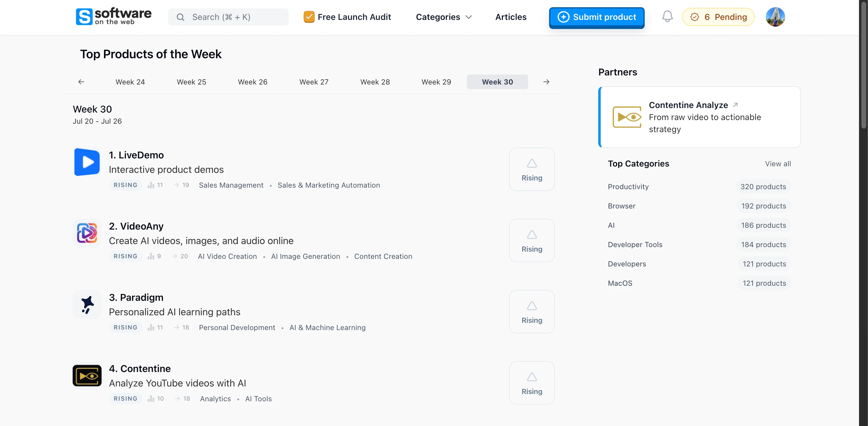Open the Articles page

(x=511, y=17)
